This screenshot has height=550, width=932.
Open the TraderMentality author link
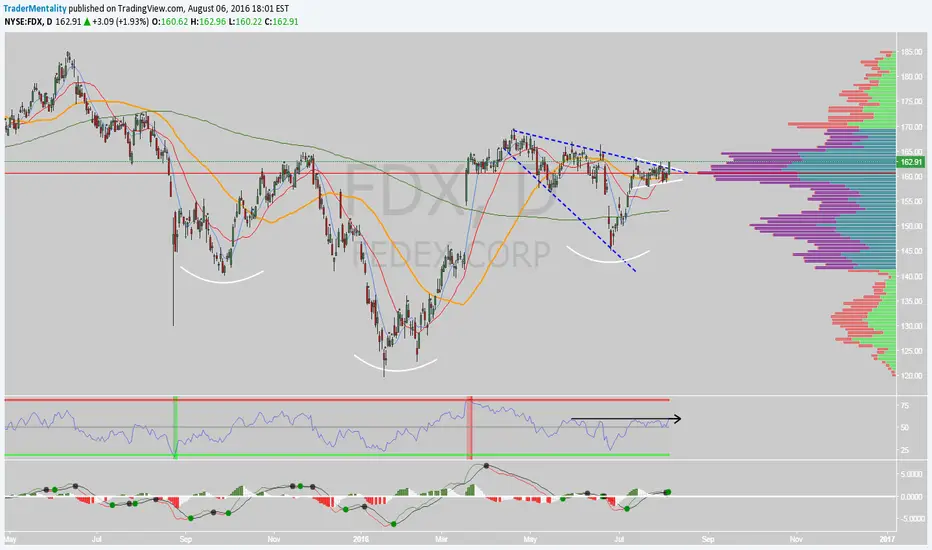coord(35,9)
